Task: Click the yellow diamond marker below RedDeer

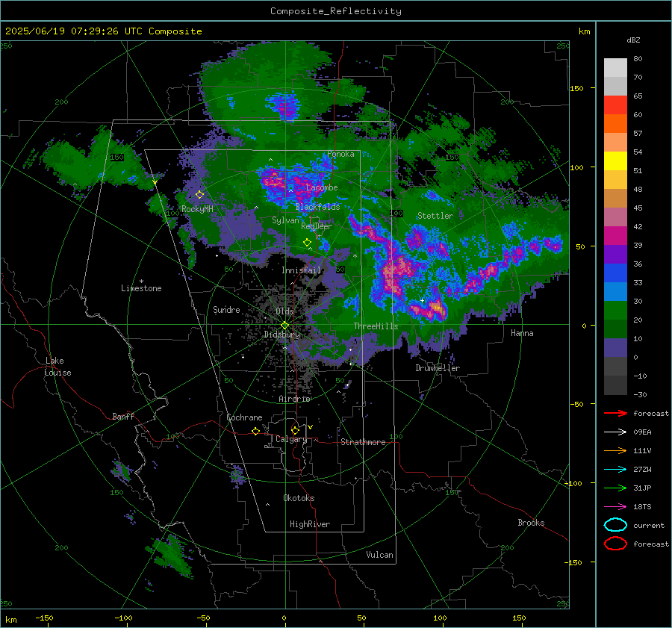Action: 307,243
